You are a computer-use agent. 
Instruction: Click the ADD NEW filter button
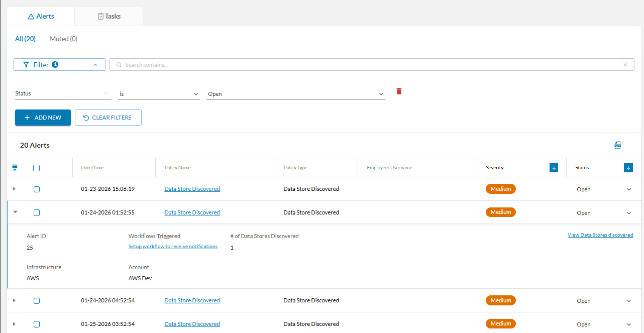tap(43, 118)
